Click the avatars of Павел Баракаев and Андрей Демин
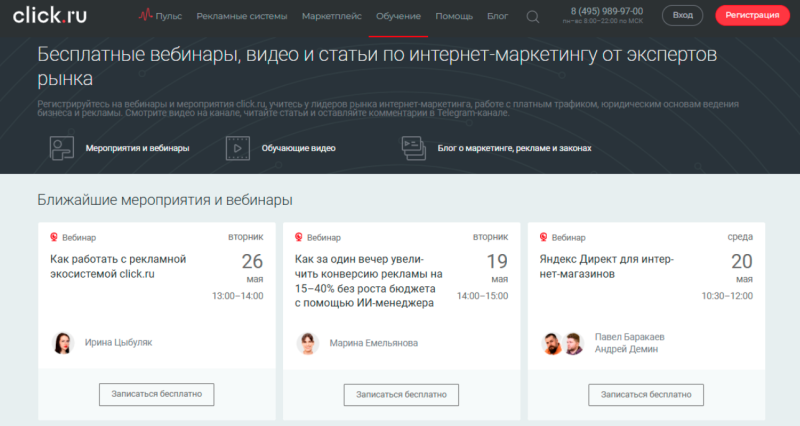800x426 pixels. 563,343
